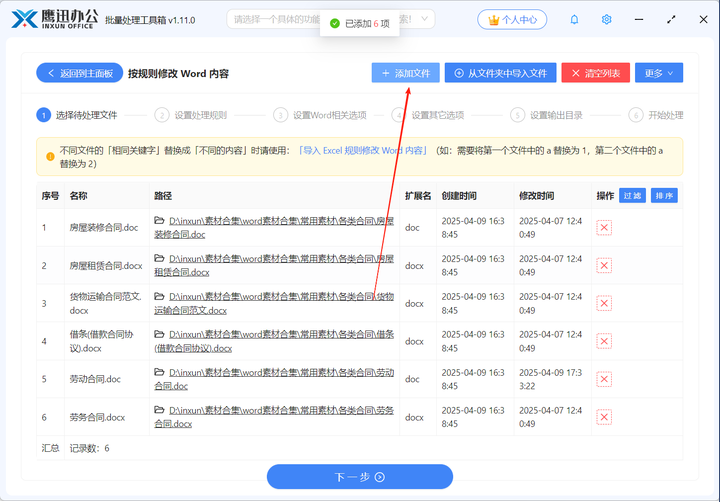The image size is (720, 504).
Task: Click 过滤 filter button
Action: point(632,196)
